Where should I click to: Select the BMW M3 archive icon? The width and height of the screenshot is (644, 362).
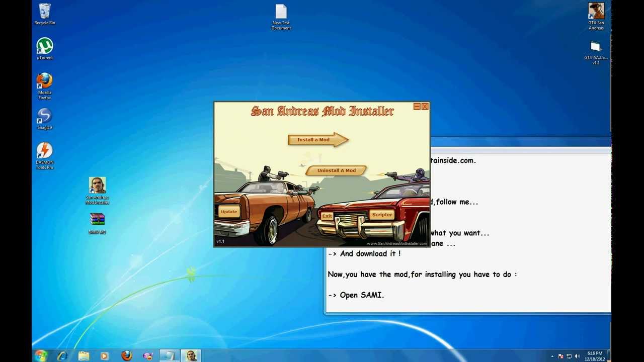point(97,224)
